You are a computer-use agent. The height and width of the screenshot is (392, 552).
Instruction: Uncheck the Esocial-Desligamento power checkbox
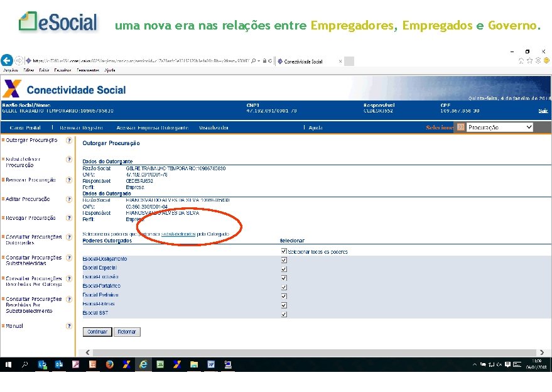[x=284, y=260]
